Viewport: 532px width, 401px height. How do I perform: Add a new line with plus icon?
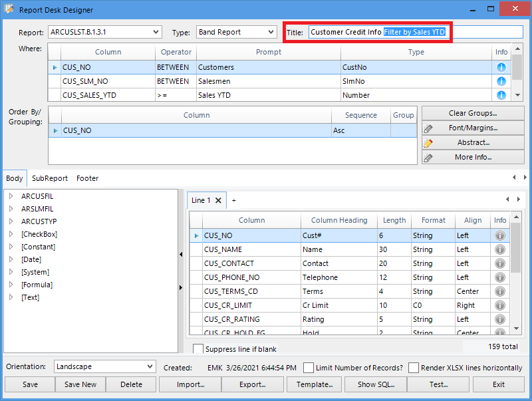point(233,200)
